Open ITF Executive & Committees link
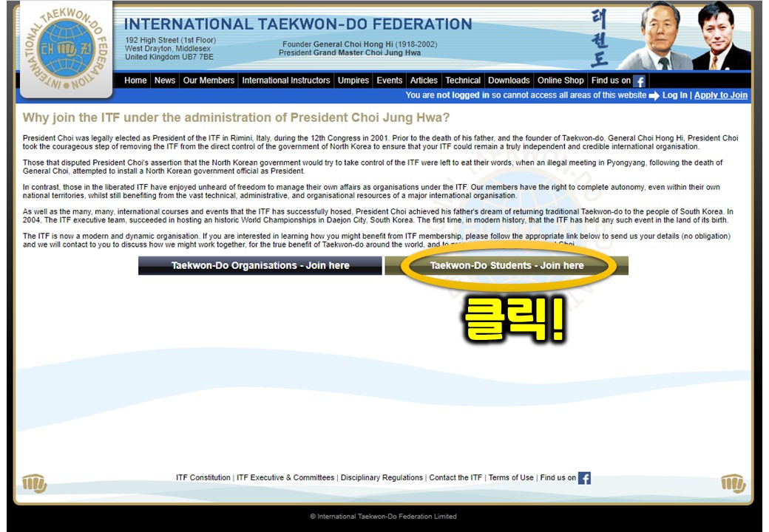 pyautogui.click(x=285, y=477)
